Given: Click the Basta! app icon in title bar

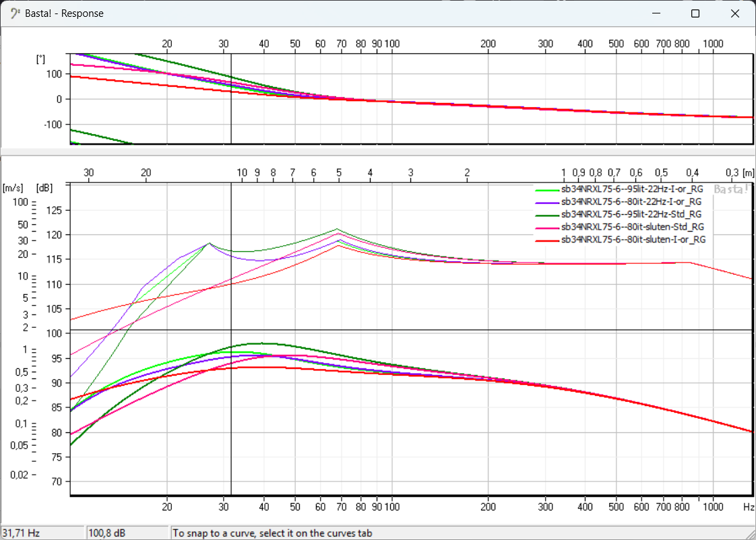Looking at the screenshot, I should (x=15, y=13).
